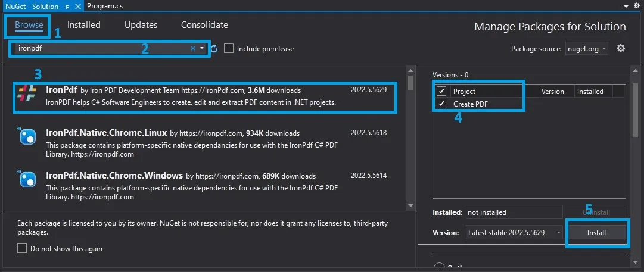Click the 934K downloads text
Viewport: 644px width, 272px height.
pos(273,133)
